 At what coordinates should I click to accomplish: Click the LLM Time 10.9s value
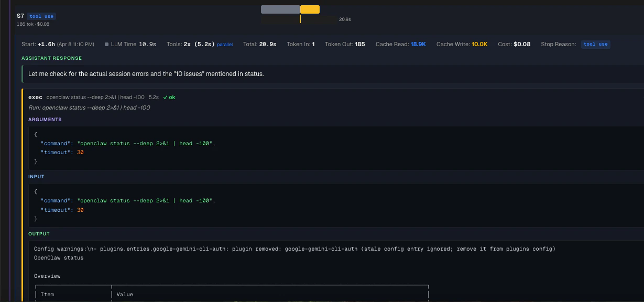(147, 45)
